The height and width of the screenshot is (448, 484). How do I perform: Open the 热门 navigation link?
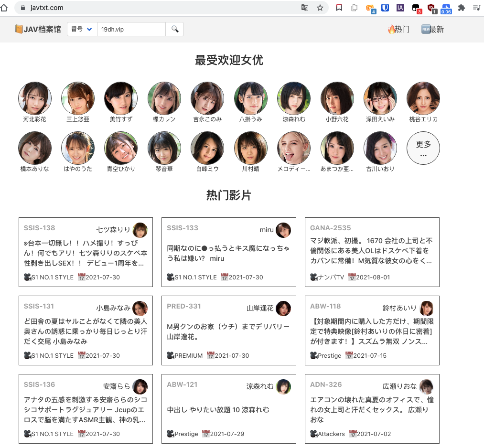coord(399,29)
